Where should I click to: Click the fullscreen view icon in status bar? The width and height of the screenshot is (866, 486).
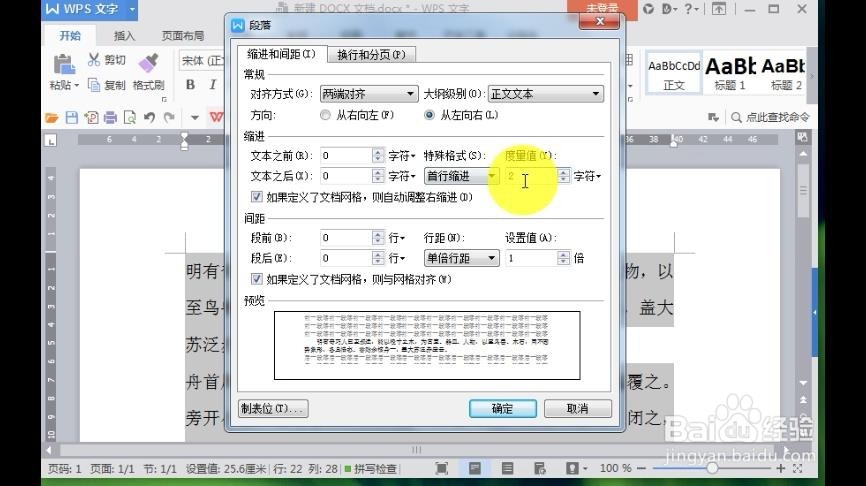pos(441,468)
